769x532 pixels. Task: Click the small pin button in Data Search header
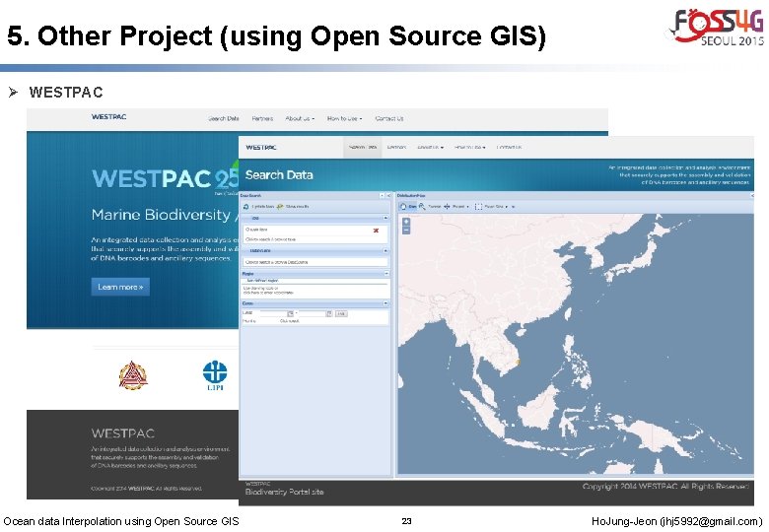383,195
